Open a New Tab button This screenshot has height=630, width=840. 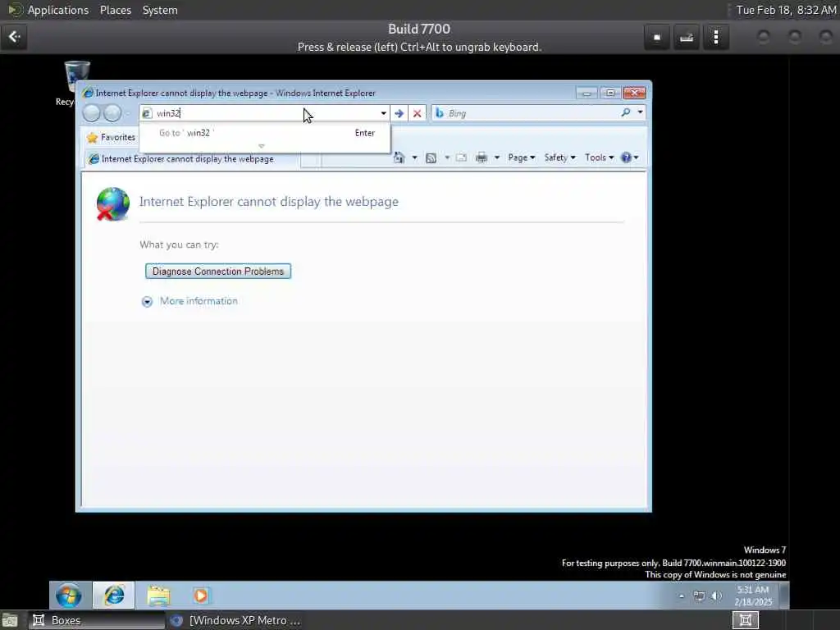pyautogui.click(x=311, y=160)
